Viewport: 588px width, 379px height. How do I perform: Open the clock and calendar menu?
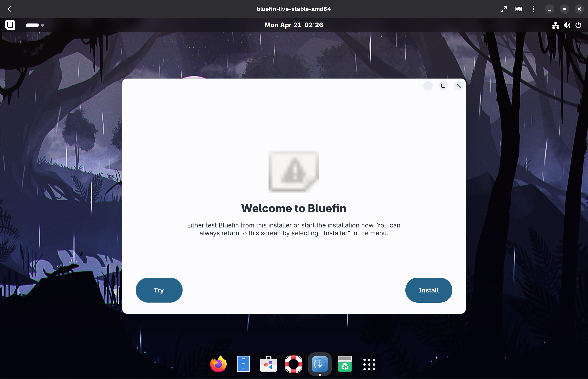(294, 25)
